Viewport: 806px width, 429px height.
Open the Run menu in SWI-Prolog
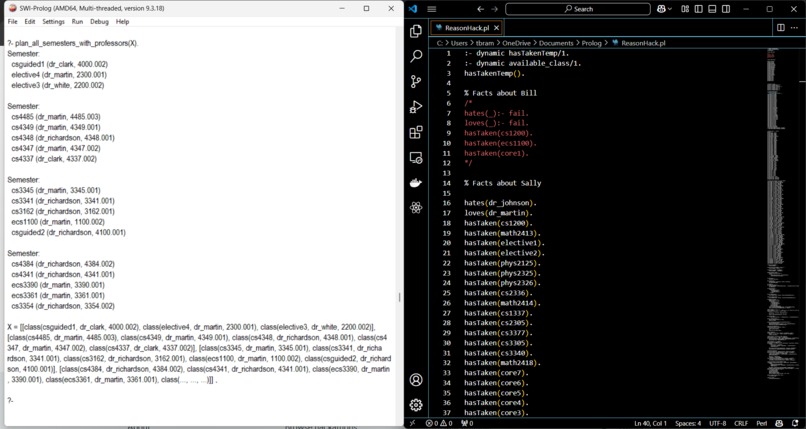click(x=77, y=22)
